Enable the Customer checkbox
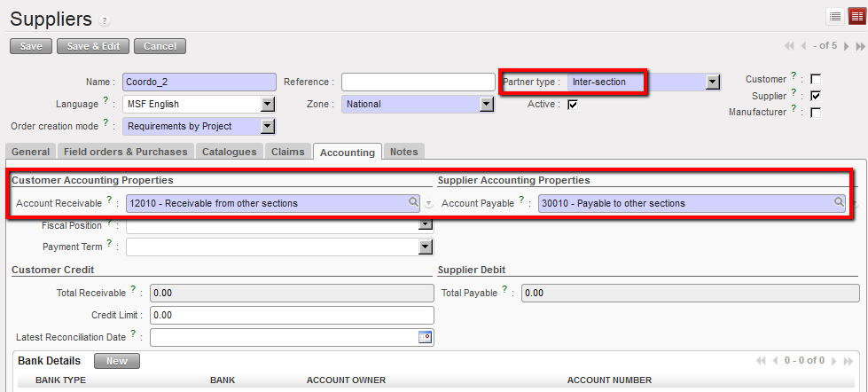 tap(815, 79)
